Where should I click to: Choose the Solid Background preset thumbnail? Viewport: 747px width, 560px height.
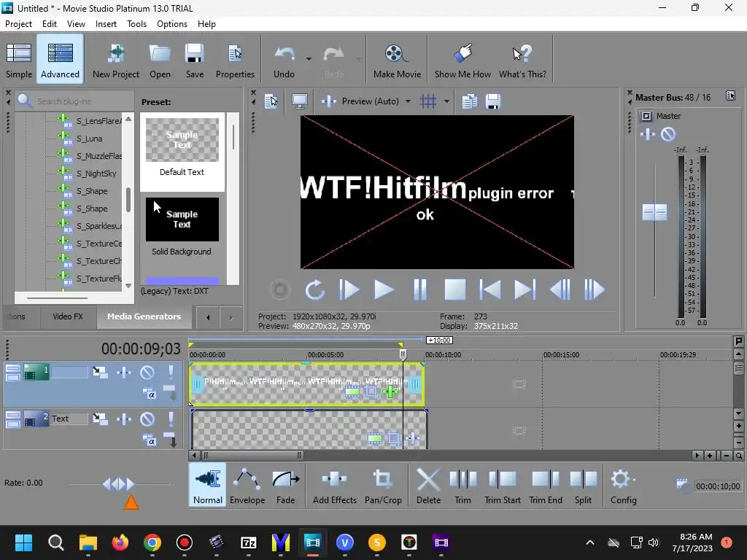(x=182, y=219)
